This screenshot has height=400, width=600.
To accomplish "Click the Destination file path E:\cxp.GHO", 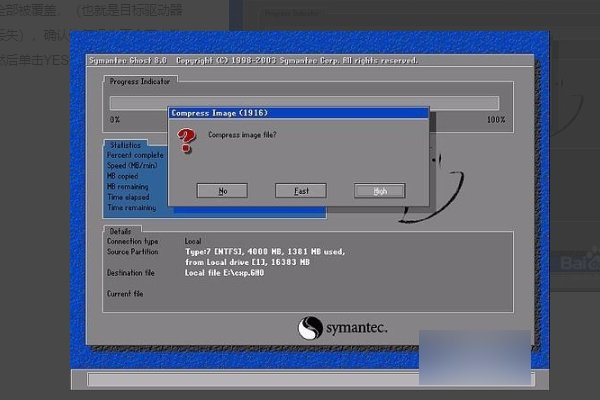I will click(x=226, y=272).
